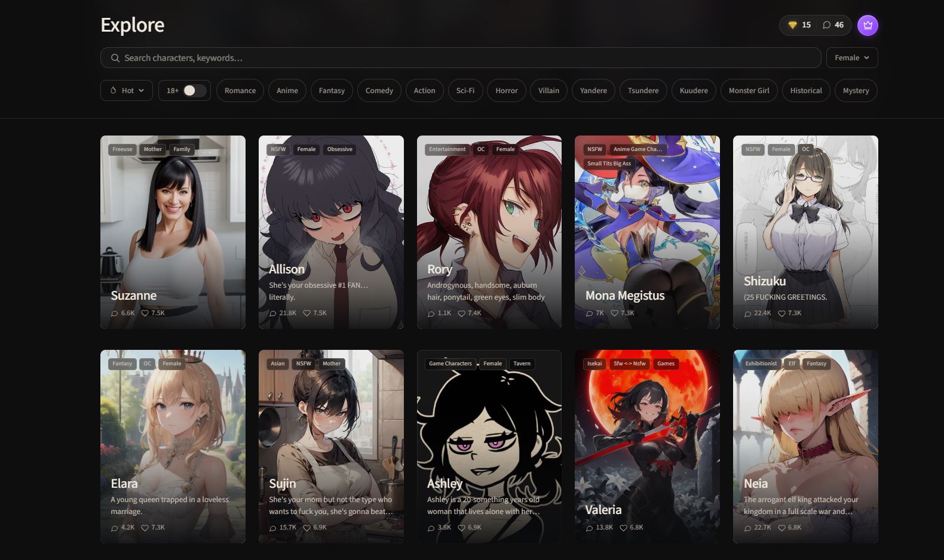Viewport: 944px width, 560px height.
Task: Open the Elara character card
Action: [173, 447]
